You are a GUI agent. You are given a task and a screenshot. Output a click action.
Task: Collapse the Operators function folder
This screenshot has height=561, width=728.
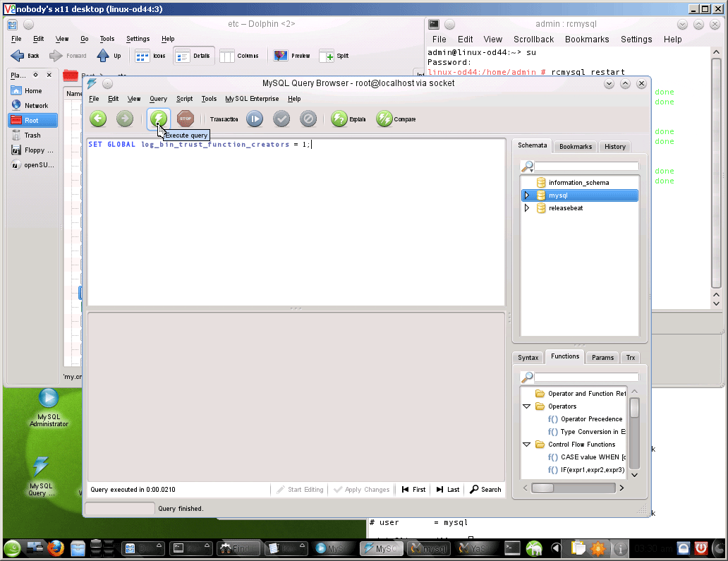coord(526,406)
